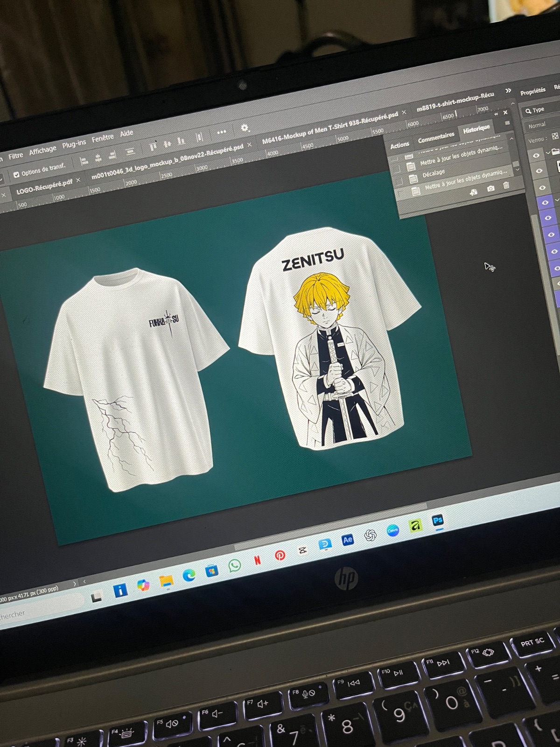This screenshot has width=560, height=747.
Task: Open the Aide menu
Action: (126, 134)
